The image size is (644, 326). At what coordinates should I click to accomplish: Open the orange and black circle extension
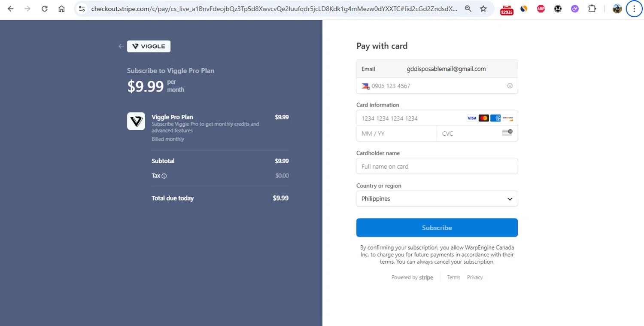click(x=524, y=9)
